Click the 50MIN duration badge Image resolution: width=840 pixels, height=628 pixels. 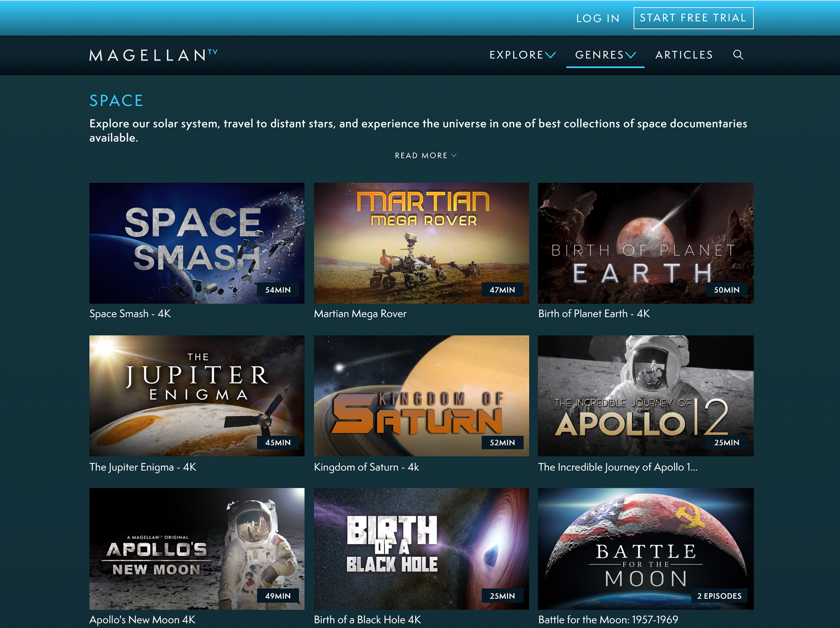click(x=727, y=290)
